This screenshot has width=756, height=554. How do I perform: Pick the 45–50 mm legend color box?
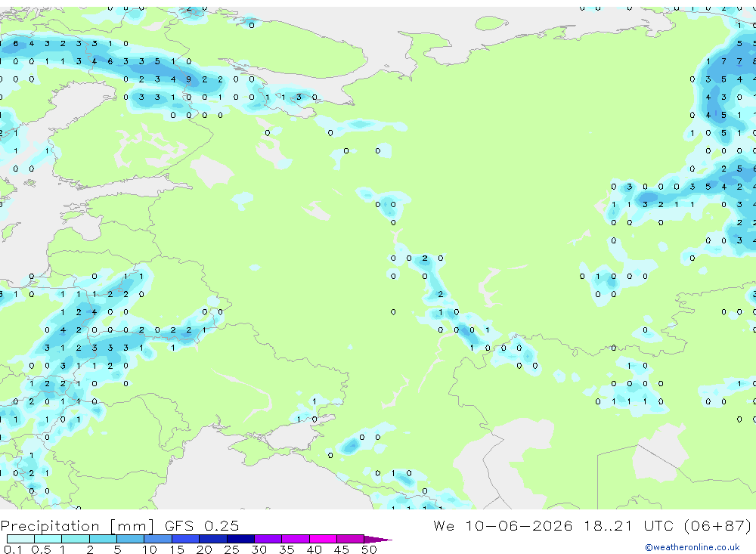coord(351,539)
